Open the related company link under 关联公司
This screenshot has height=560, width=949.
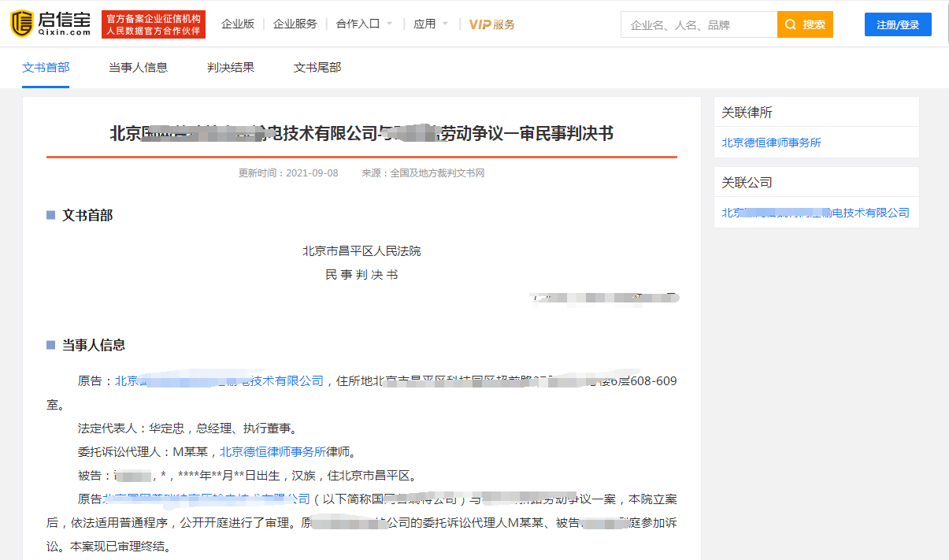(815, 213)
